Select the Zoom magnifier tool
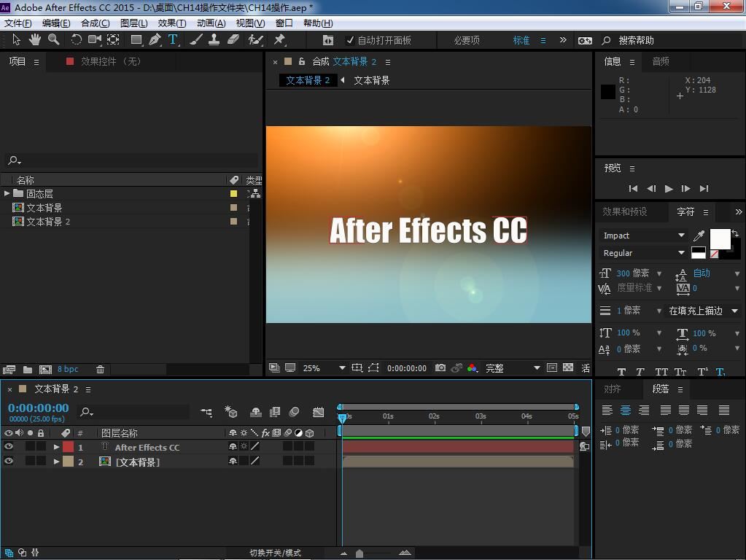This screenshot has width=746, height=560. tap(53, 40)
